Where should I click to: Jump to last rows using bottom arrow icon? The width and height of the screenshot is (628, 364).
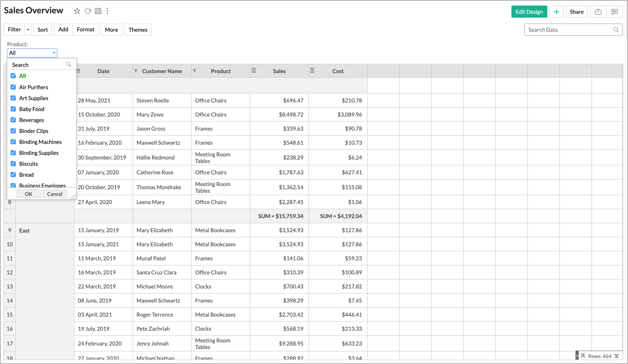point(617,356)
